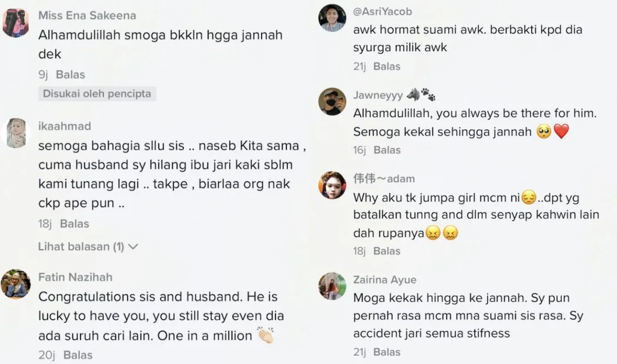Open the Miss Ena Sakeena username link
This screenshot has height=364, width=617.
pos(87,16)
